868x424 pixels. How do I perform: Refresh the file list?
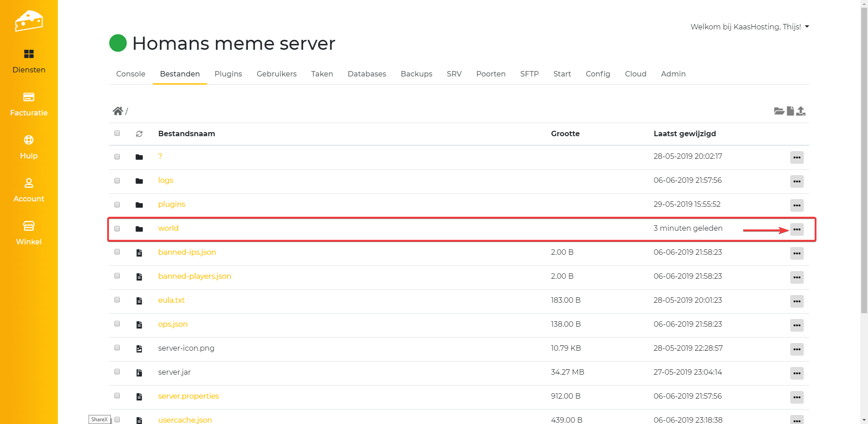(x=139, y=134)
